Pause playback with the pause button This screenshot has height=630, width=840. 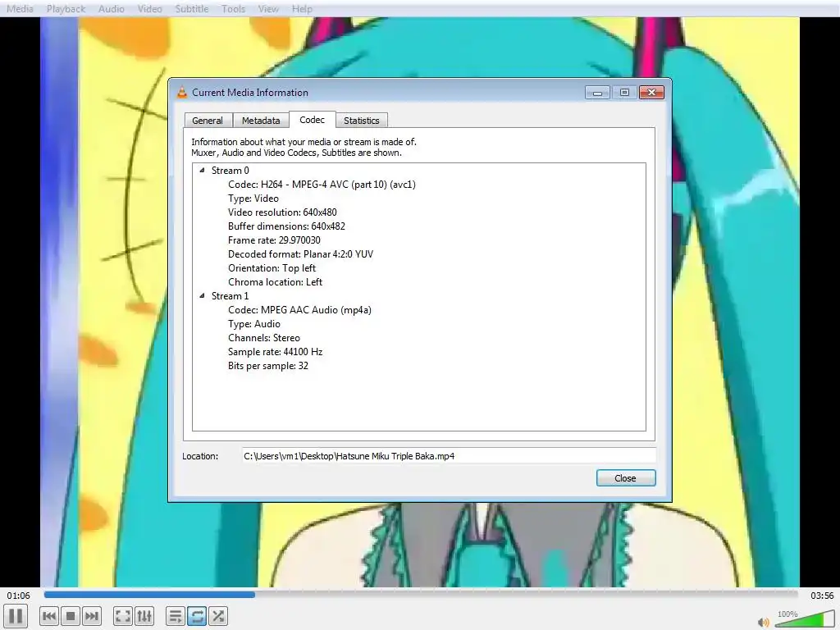coord(16,616)
